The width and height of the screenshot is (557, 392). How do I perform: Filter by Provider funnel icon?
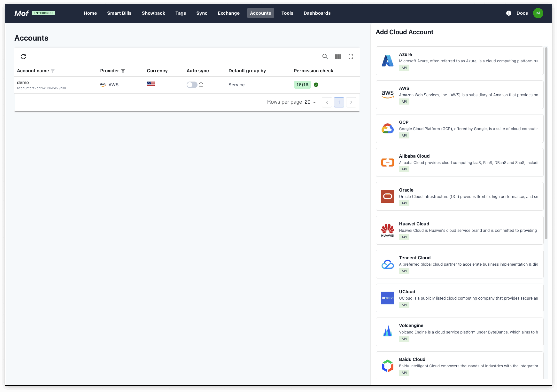click(123, 71)
